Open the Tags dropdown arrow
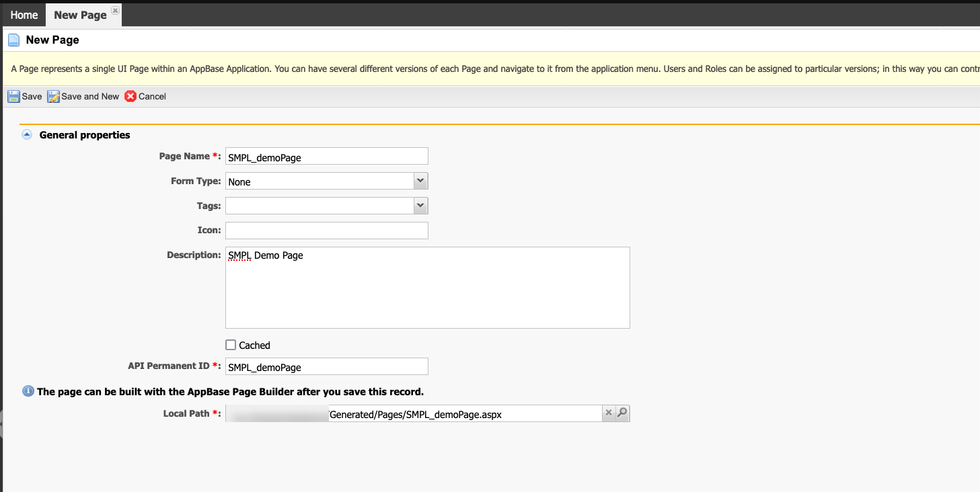 click(420, 206)
